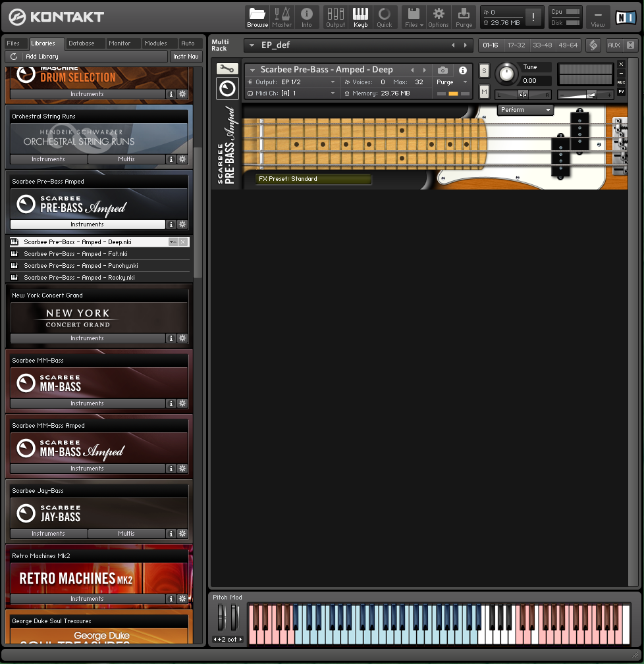
Task: Switch to the Libraries tab
Action: click(x=43, y=43)
